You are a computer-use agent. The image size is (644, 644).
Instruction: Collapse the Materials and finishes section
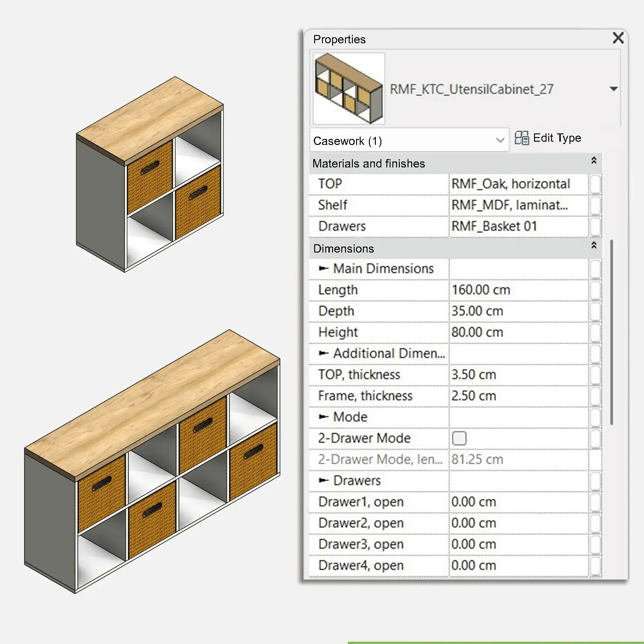593,161
